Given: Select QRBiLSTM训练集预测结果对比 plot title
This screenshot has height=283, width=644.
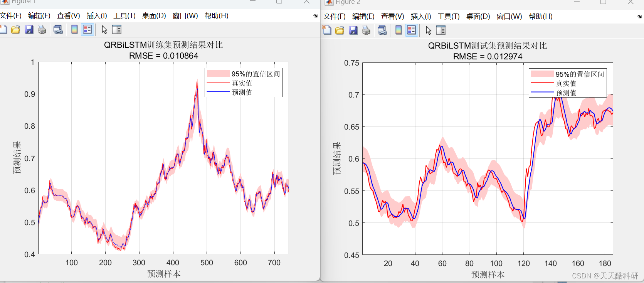Looking at the screenshot, I should 163,45.
